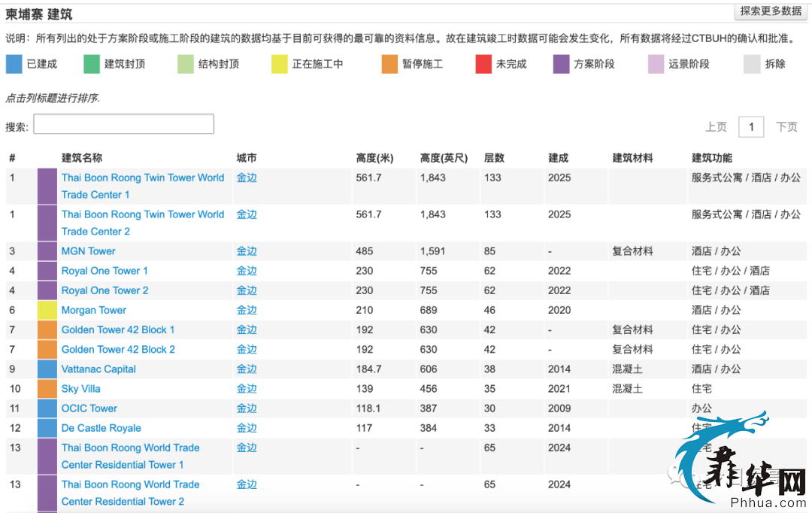Screen dimensions: 812x513
Task: Click 金边 link in Golden Tower 42 Block 2 row
Action: point(247,350)
